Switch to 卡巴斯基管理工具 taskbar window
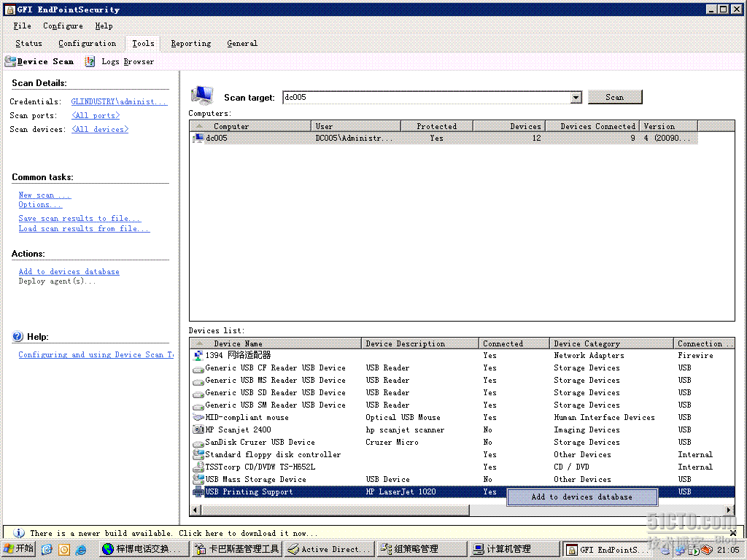Image resolution: width=747 pixels, height=560 pixels. tap(237, 549)
